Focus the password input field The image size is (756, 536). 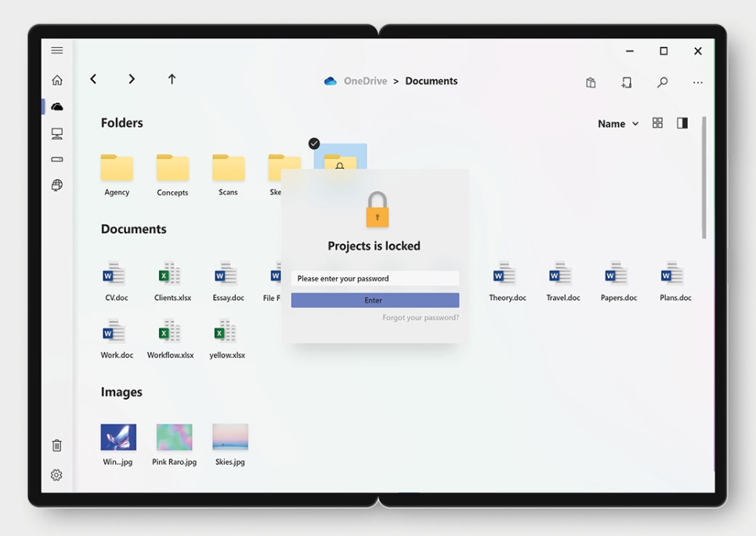[374, 278]
